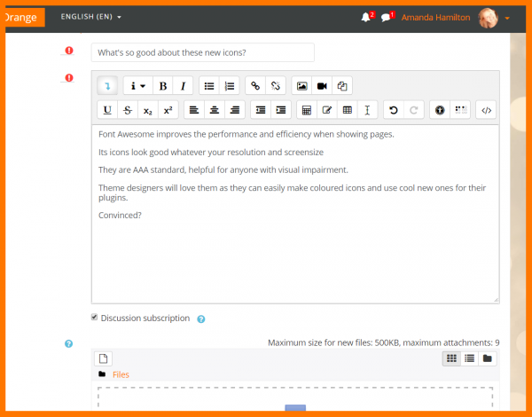Uncheck the Discussion subscription checkbox
This screenshot has width=532, height=417.
tap(95, 318)
